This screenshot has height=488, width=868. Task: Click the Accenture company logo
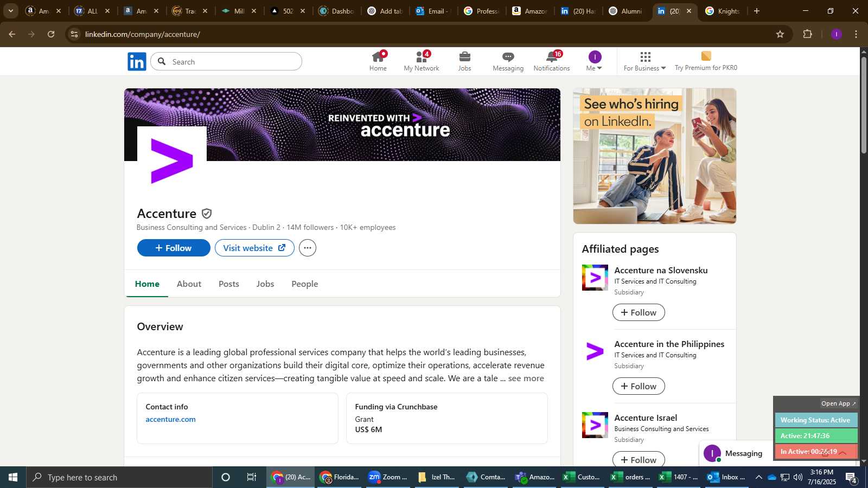coord(171,161)
